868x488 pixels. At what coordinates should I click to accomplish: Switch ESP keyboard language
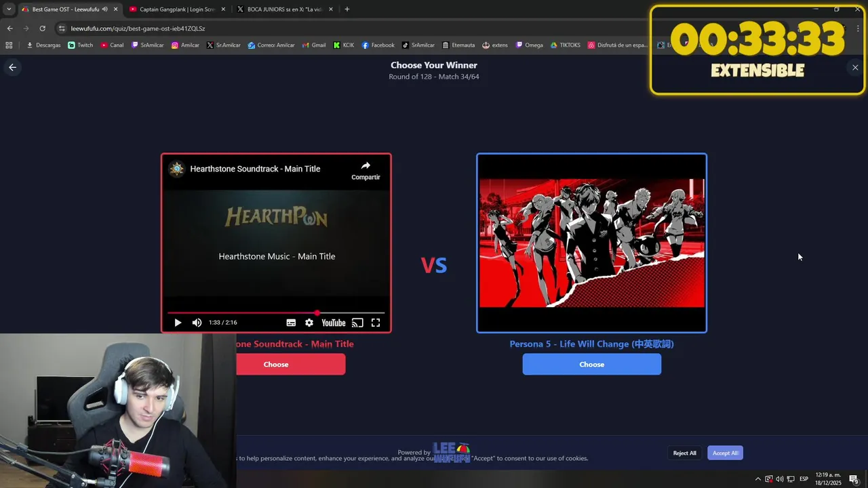[x=804, y=479]
